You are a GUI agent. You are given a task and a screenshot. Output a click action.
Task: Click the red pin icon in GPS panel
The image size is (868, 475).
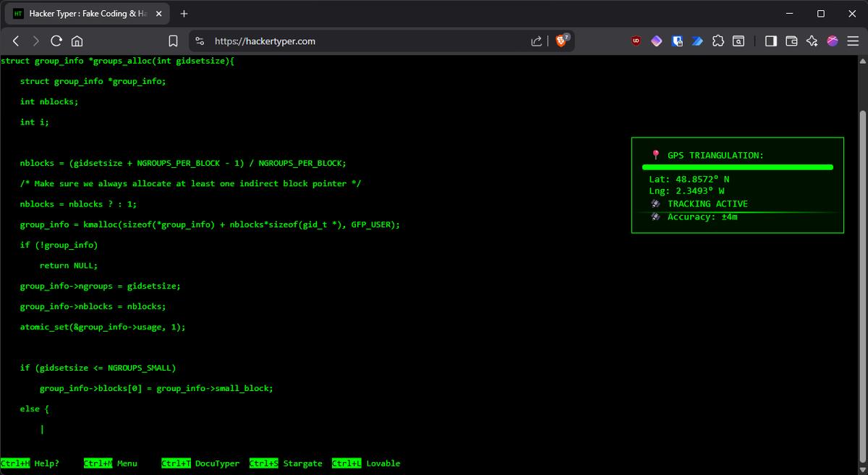(x=655, y=155)
